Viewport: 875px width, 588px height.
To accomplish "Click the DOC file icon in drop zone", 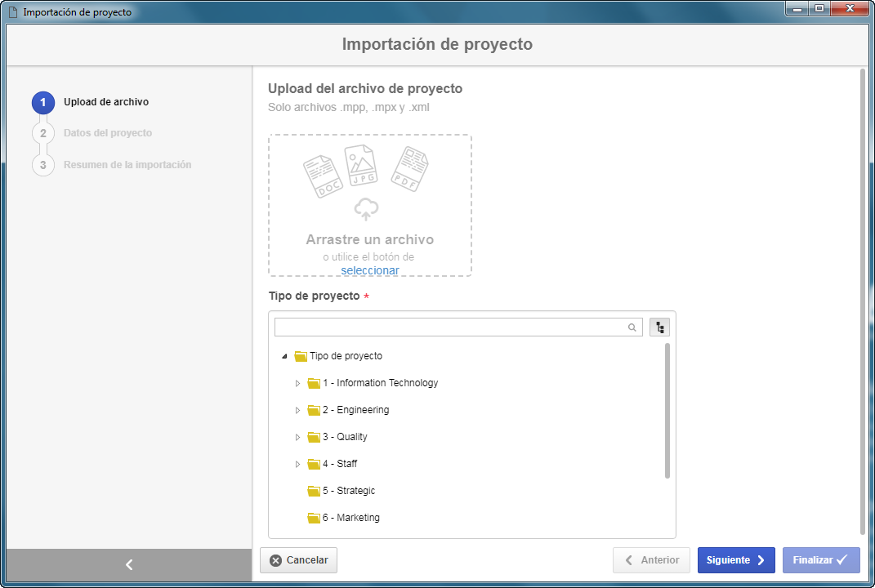I will click(x=323, y=176).
